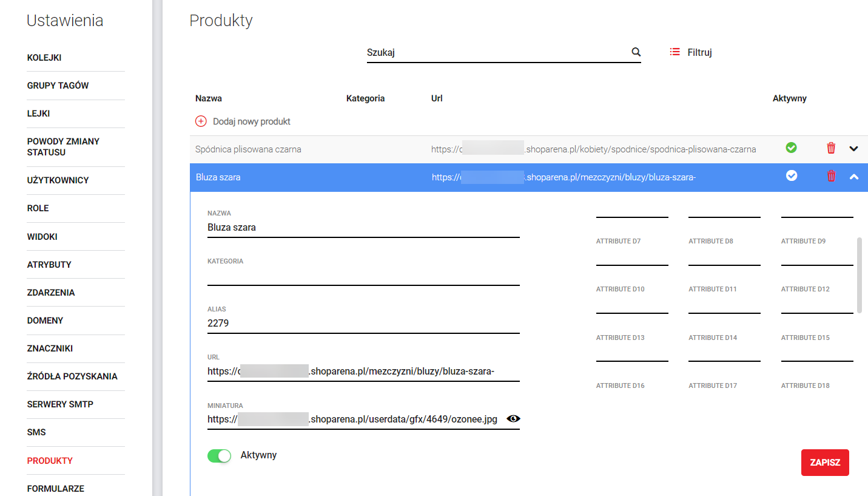Screen dimensions: 868x496
Task: Click the search magnifier icon
Action: 636,52
